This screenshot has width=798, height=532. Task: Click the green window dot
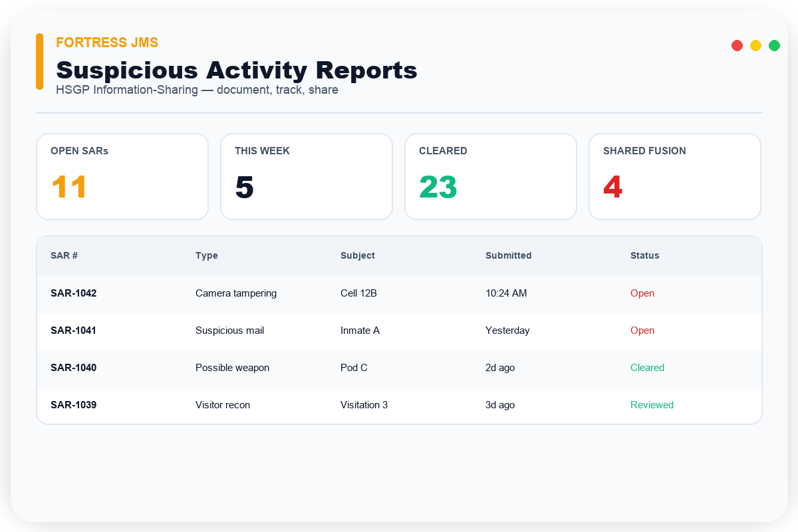(774, 45)
